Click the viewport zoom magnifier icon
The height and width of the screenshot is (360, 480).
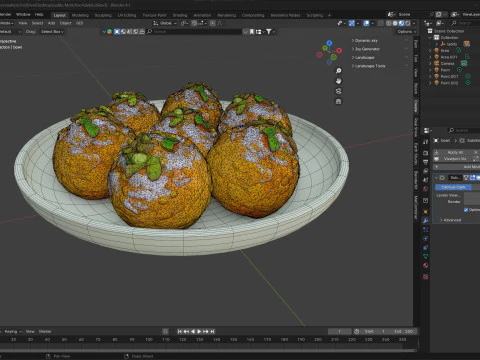click(338, 71)
